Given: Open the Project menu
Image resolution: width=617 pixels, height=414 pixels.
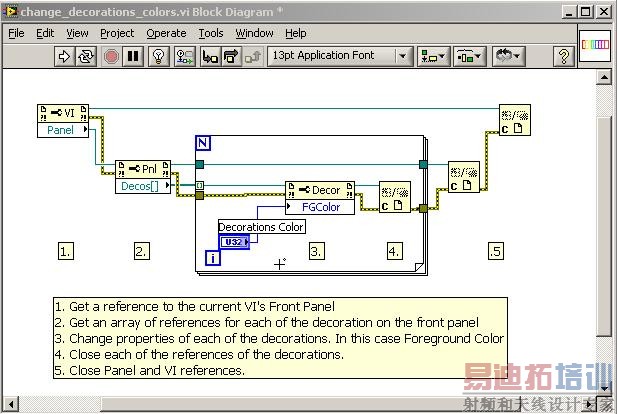Looking at the screenshot, I should (x=117, y=33).
